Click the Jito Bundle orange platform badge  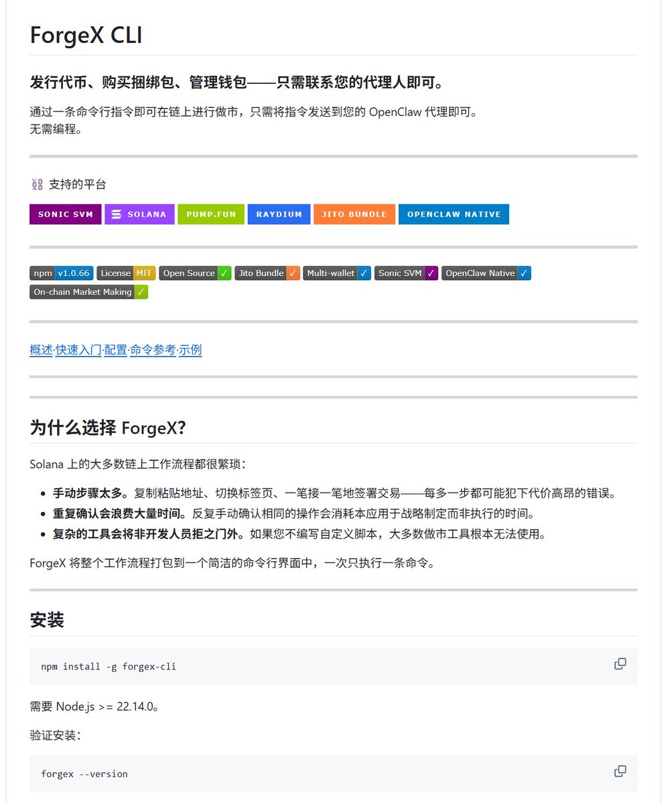pyautogui.click(x=354, y=214)
